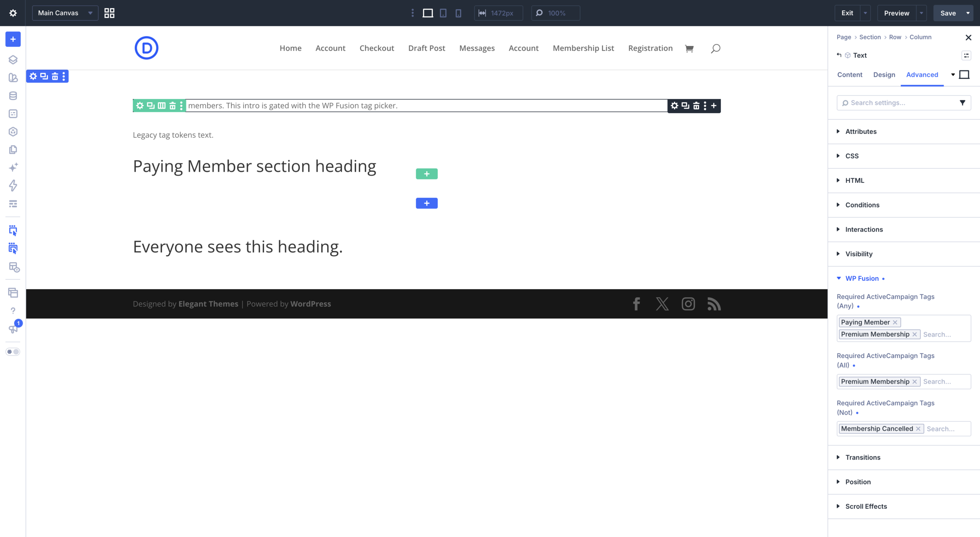Open the help question mark icon
The image size is (980, 537).
coord(13,311)
